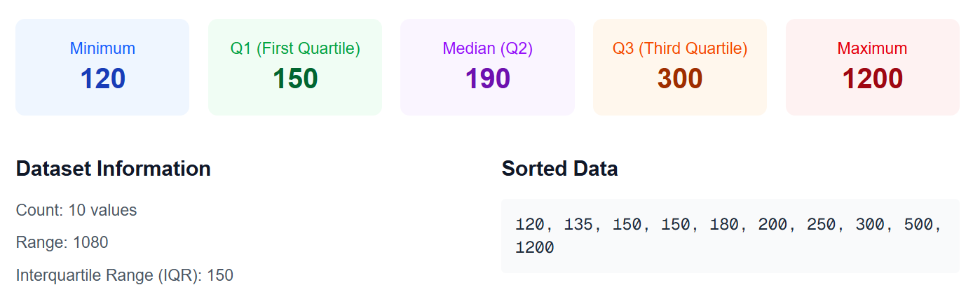Click the Maximum label in the red card
Screen dimensions: 980x299
(x=872, y=49)
